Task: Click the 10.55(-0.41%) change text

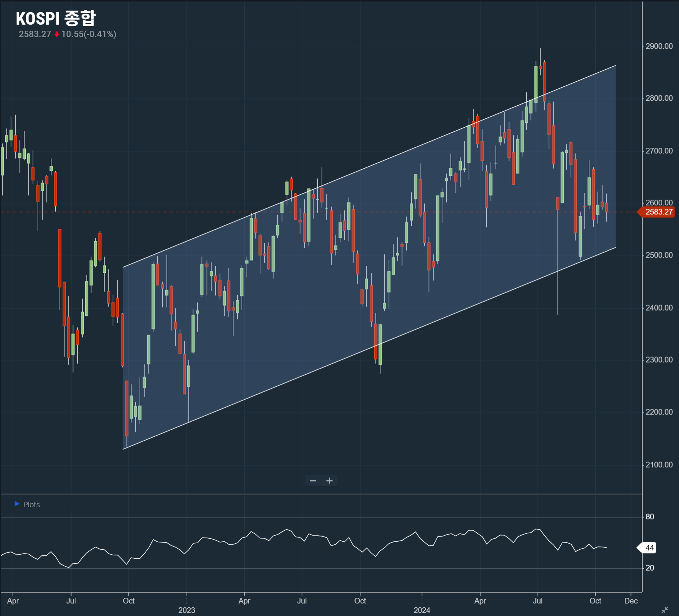Action: pos(89,34)
